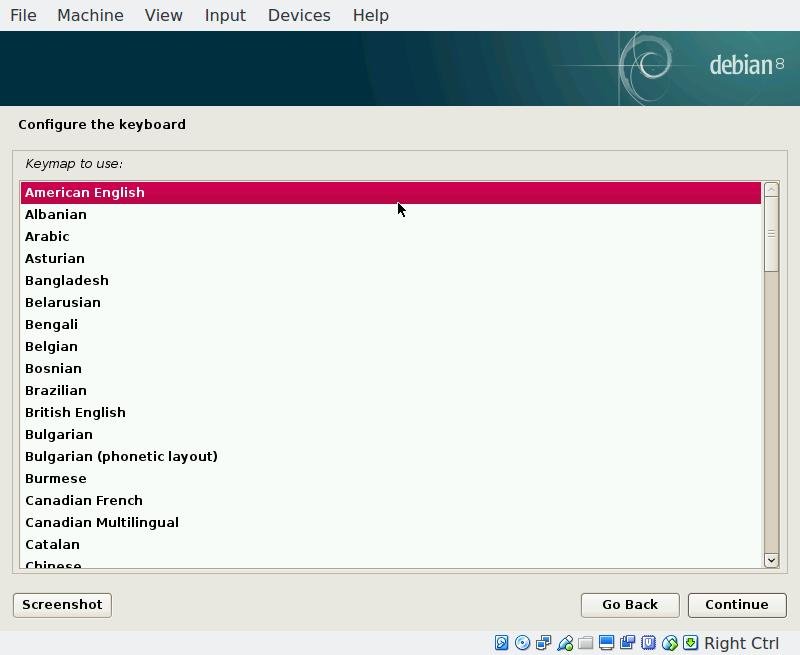
Task: Open the Input menu
Action: [225, 15]
